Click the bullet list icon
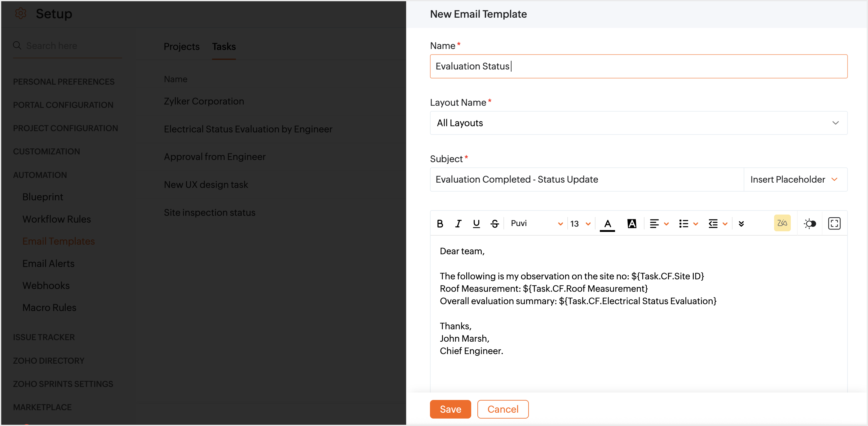This screenshot has height=426, width=868. pyautogui.click(x=684, y=224)
